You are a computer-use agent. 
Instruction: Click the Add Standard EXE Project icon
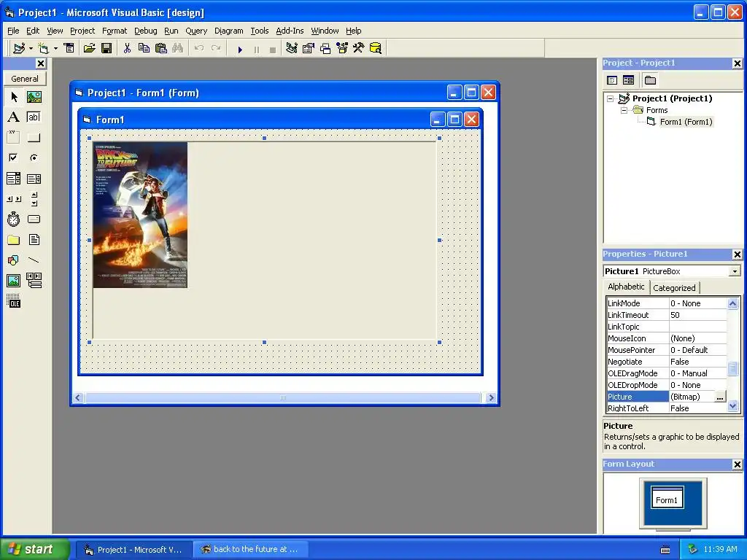(20, 48)
